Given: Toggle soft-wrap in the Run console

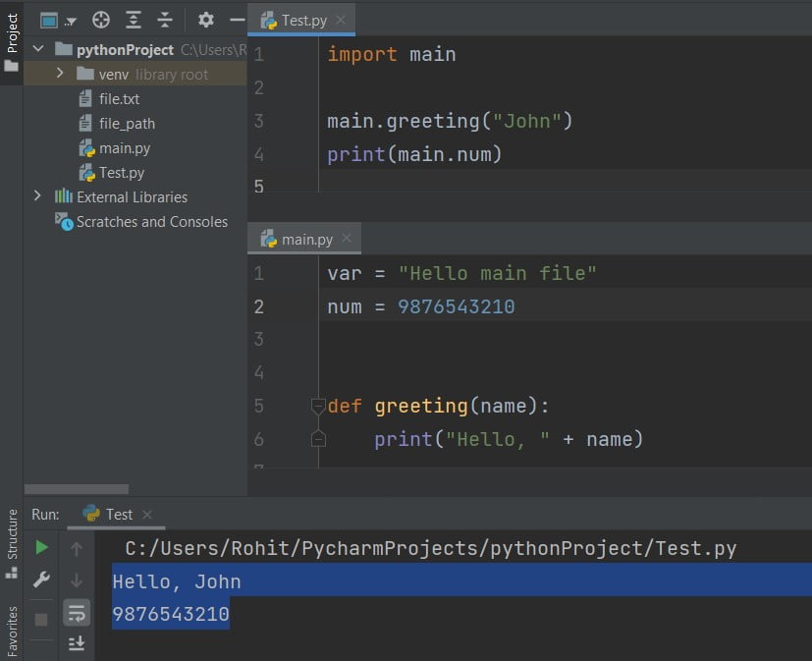Looking at the screenshot, I should tap(78, 612).
